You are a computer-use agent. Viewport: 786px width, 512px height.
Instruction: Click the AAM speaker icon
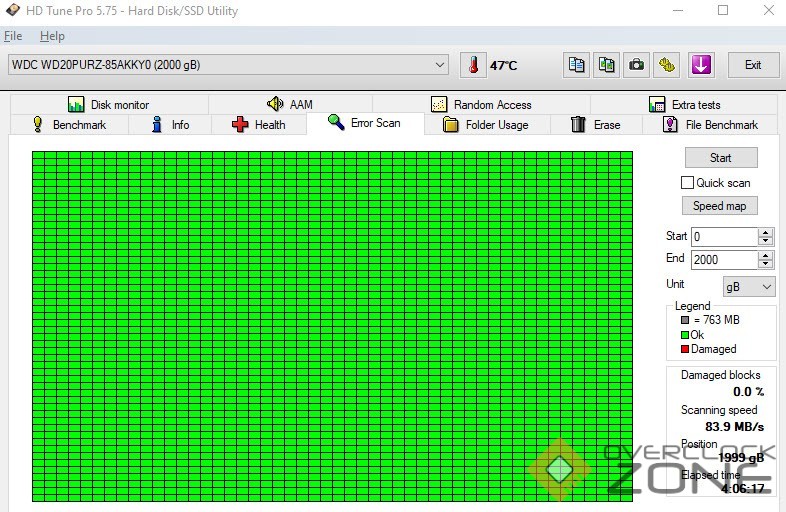[x=275, y=104]
